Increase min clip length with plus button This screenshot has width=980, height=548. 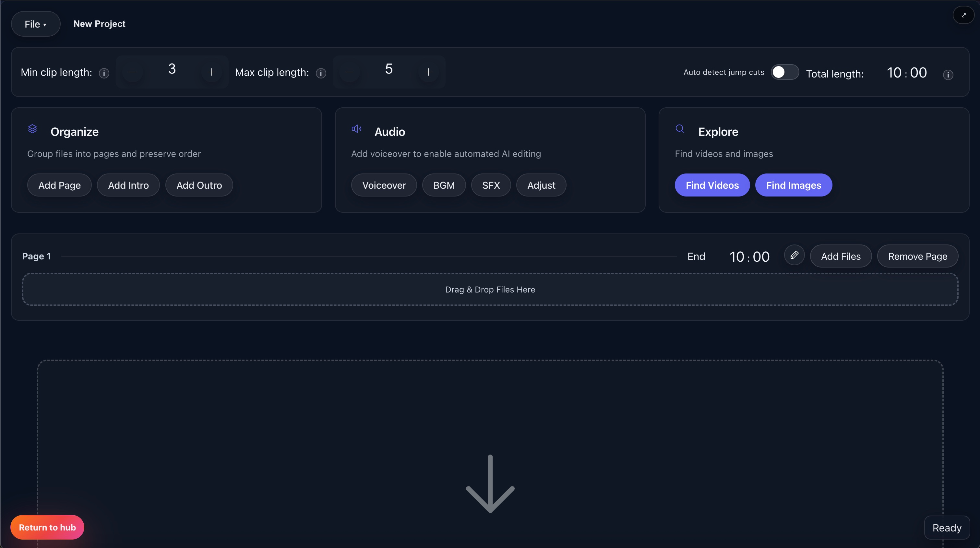click(212, 72)
